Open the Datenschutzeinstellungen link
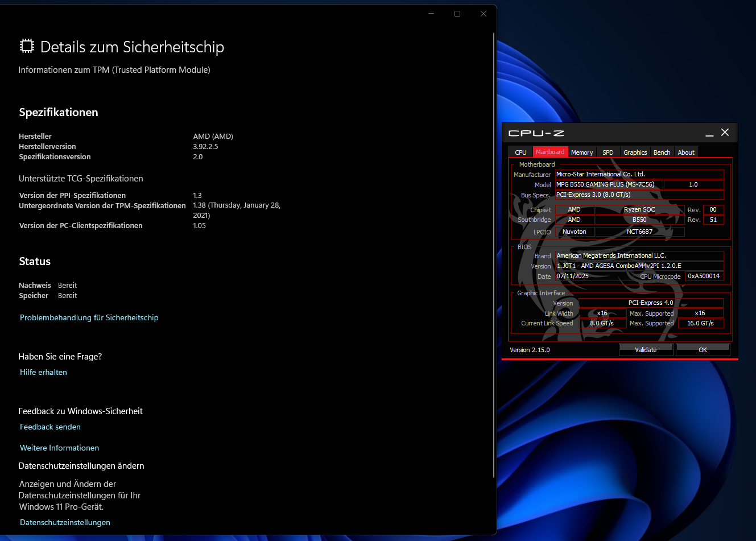 click(65, 522)
